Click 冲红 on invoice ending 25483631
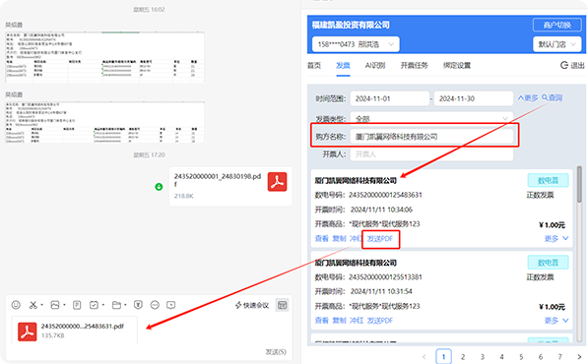 [x=356, y=238]
